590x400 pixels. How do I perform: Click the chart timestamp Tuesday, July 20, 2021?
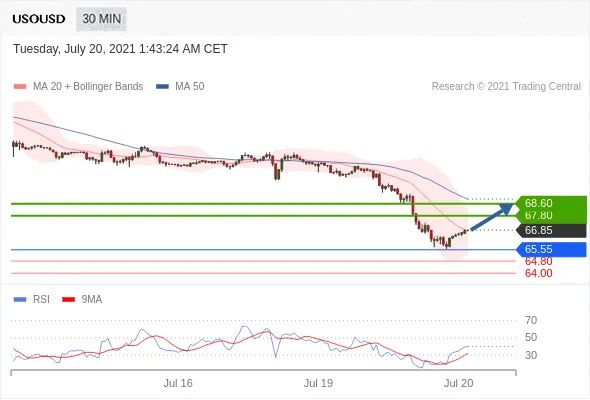120,49
